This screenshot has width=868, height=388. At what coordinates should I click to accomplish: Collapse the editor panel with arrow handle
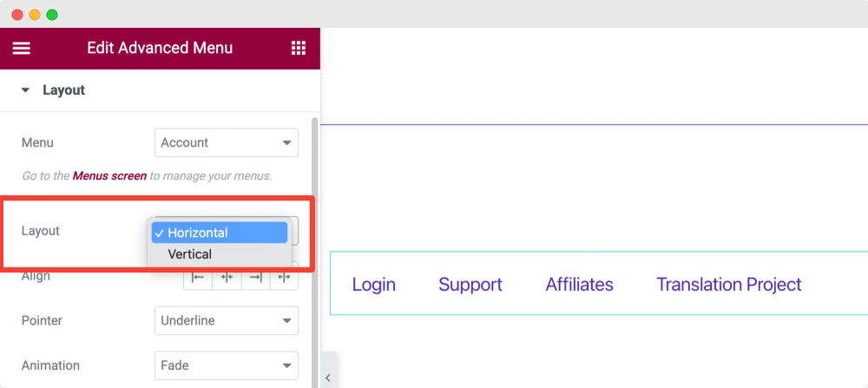[328, 377]
